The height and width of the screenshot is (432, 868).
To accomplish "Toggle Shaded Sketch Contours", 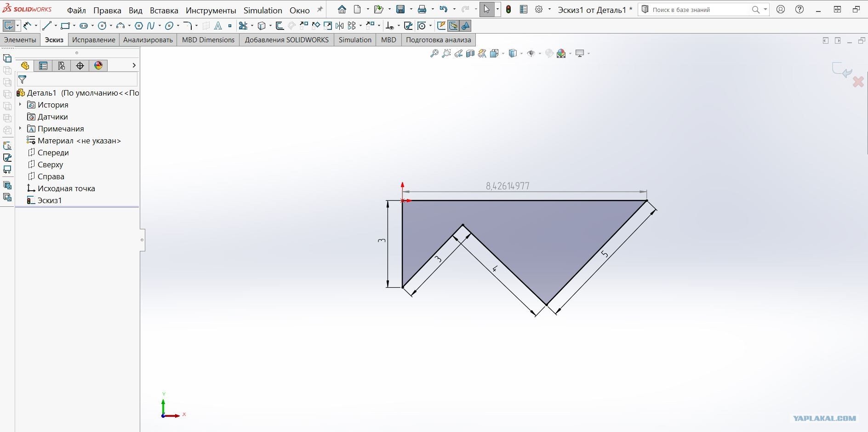I will point(465,26).
